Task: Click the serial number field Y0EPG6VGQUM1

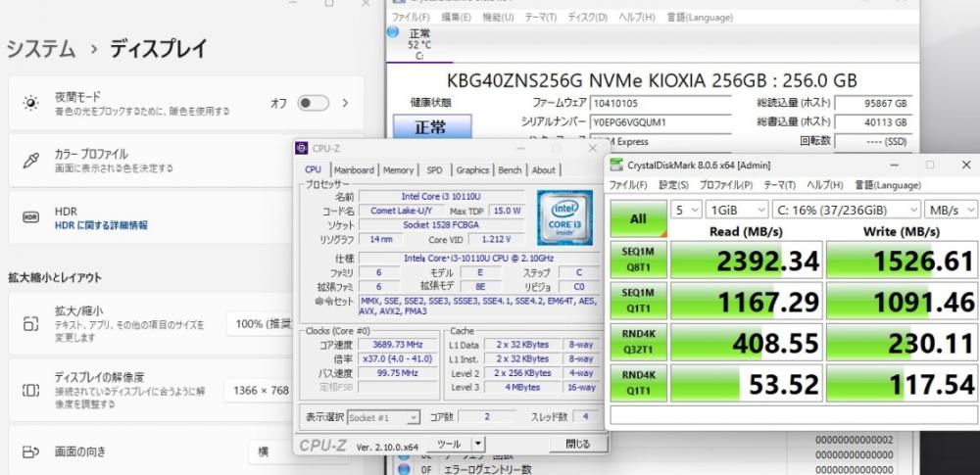Action: 660,122
